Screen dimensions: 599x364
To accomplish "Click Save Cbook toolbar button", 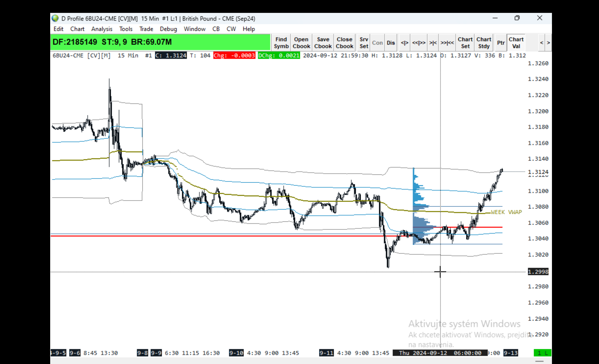I will tap(323, 43).
